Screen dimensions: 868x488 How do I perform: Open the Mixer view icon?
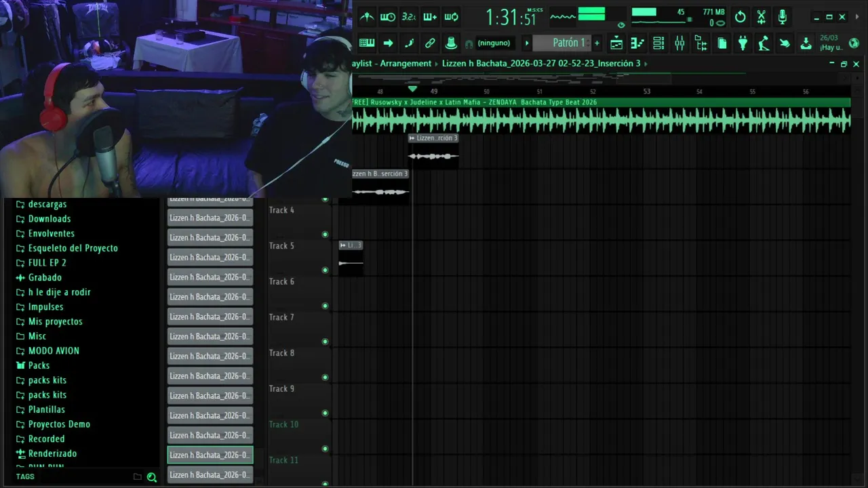(679, 43)
